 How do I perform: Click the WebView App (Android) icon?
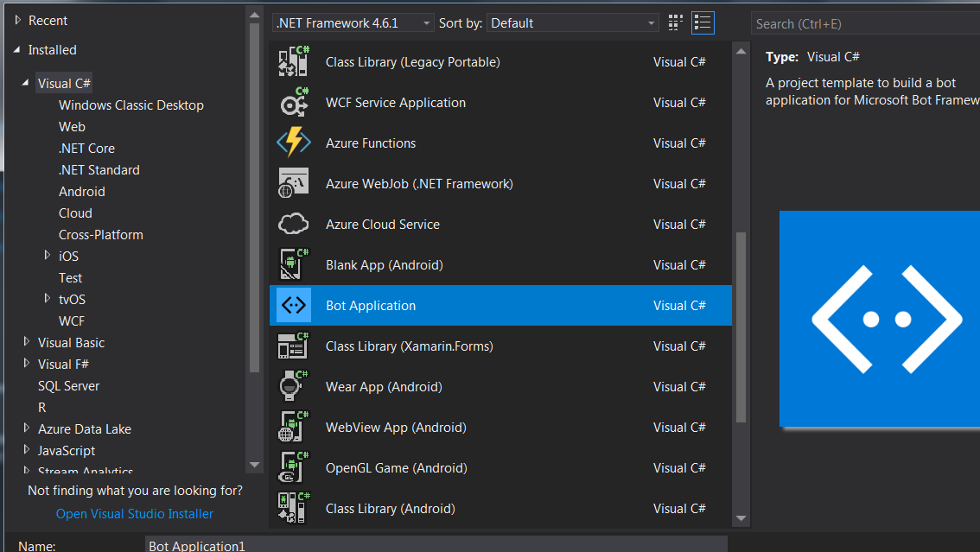pos(293,427)
